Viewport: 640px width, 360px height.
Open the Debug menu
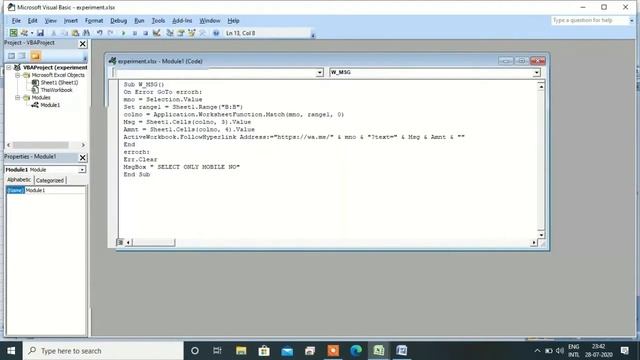(x=118, y=20)
